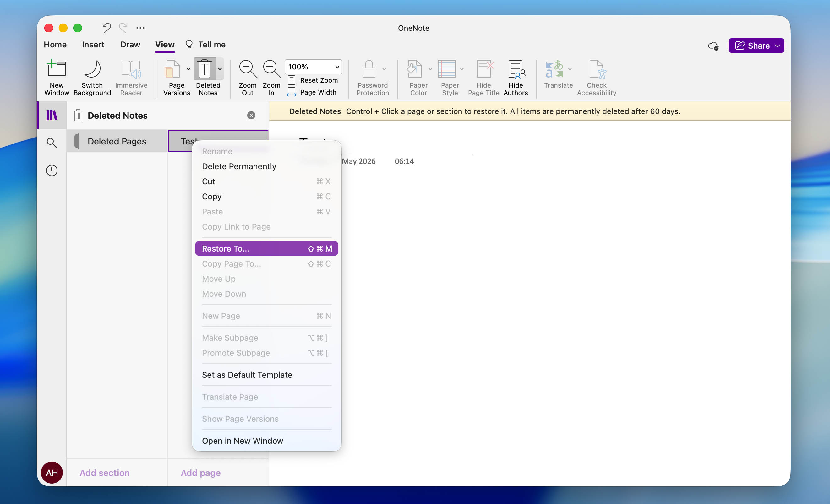830x504 pixels.
Task: Switch to the Home ribbon tab
Action: (55, 45)
